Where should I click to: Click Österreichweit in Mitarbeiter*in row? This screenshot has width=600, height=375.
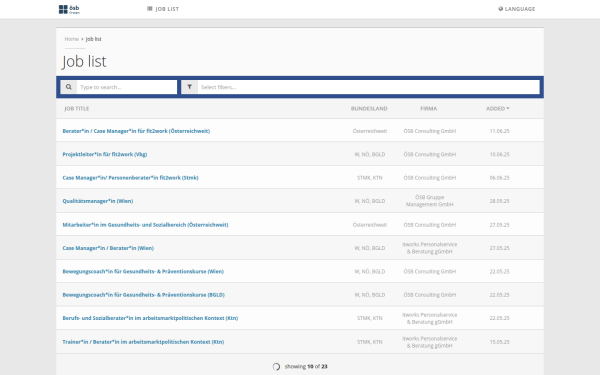click(370, 225)
